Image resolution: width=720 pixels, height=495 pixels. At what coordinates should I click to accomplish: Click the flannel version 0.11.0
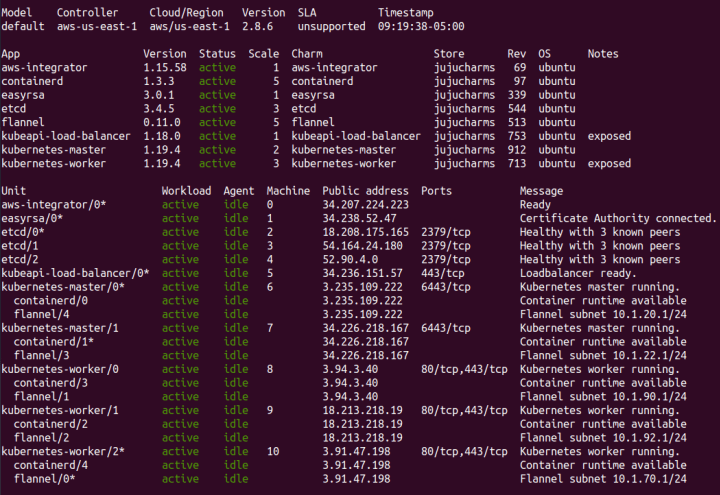162,123
